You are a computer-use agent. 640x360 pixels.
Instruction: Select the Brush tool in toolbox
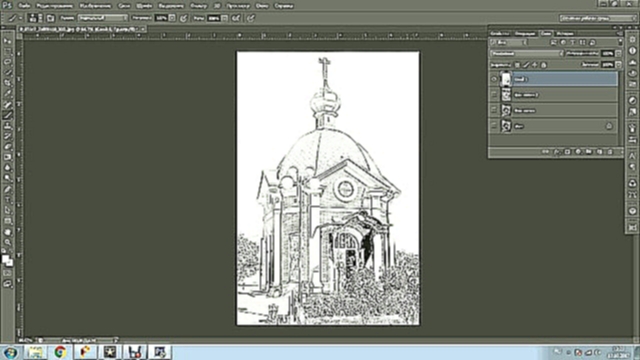click(7, 115)
